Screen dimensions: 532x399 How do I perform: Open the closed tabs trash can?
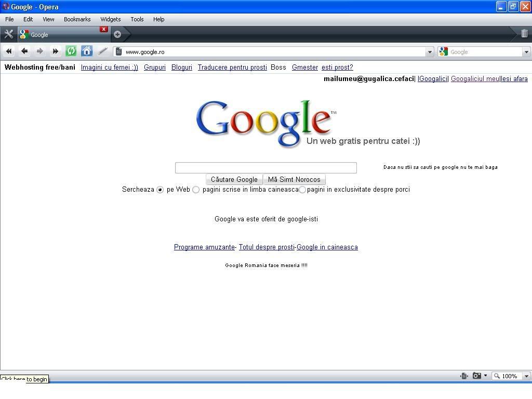[x=524, y=34]
